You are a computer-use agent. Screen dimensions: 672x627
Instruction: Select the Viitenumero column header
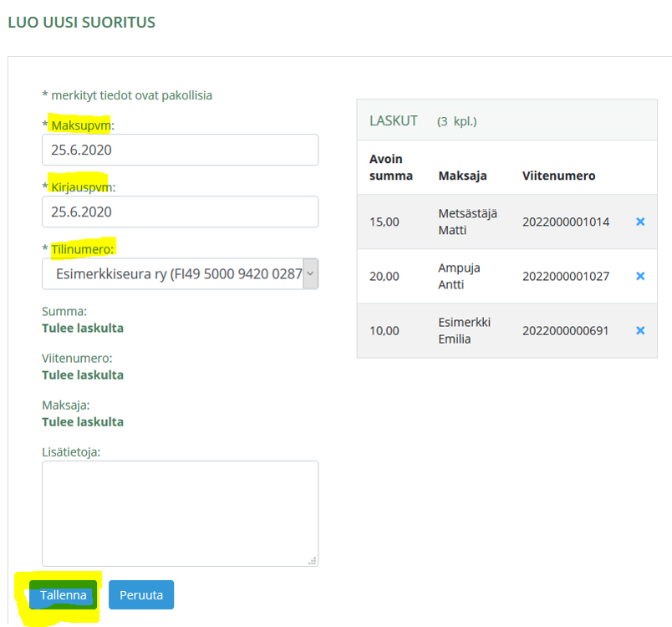(558, 176)
